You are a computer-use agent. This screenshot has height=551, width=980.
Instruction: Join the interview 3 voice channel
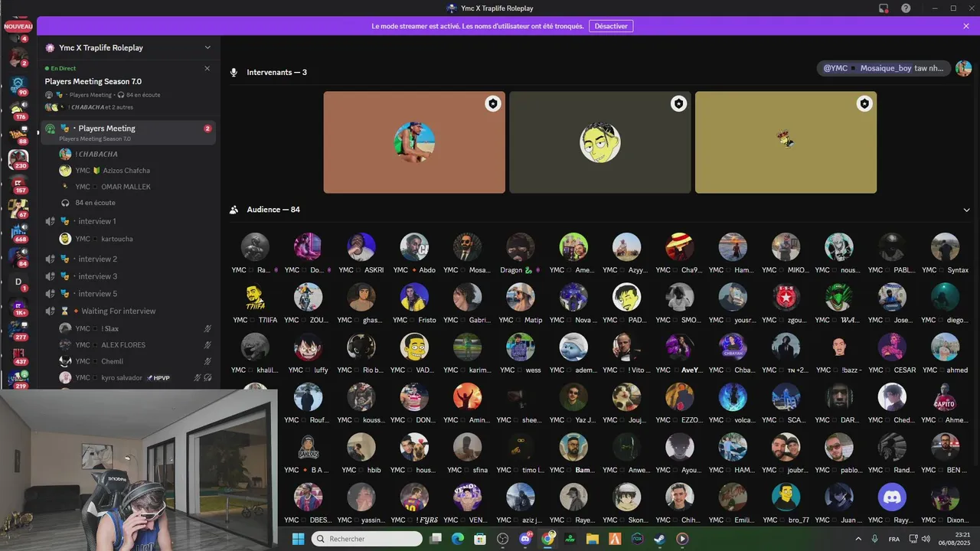(128, 276)
